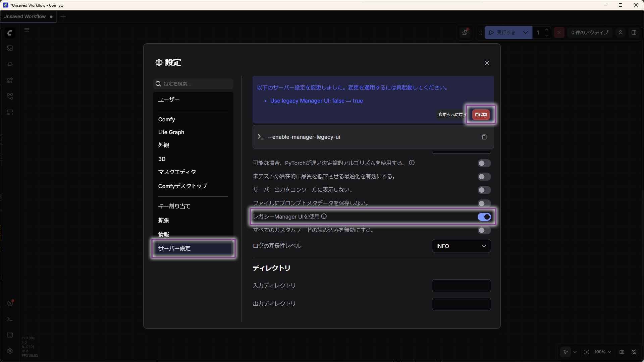Enable すべてのカスタムノードの読み込みを無効にする toggle
The height and width of the screenshot is (362, 644).
[484, 230]
